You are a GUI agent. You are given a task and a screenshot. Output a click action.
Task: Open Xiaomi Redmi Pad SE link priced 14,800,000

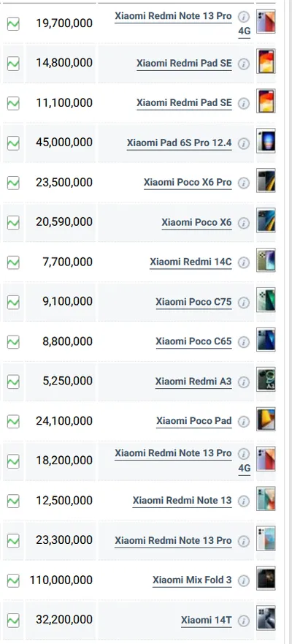coord(184,64)
